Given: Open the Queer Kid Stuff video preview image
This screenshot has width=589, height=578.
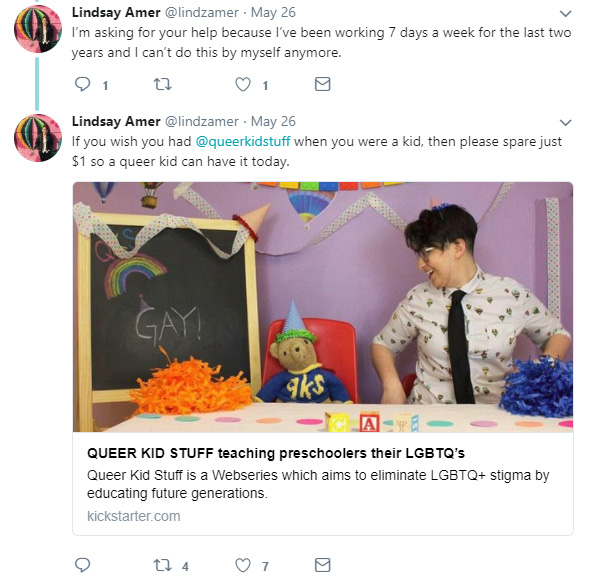Looking at the screenshot, I should pyautogui.click(x=323, y=307).
